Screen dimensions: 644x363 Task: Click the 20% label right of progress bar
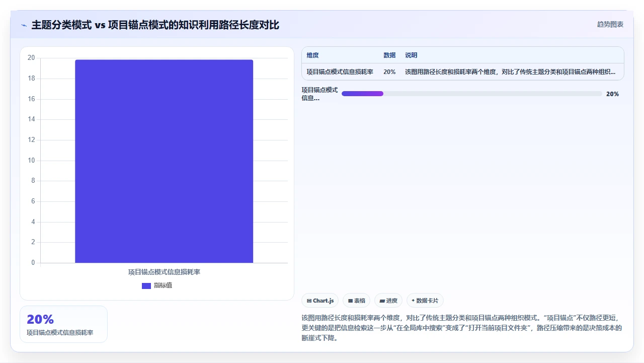612,94
